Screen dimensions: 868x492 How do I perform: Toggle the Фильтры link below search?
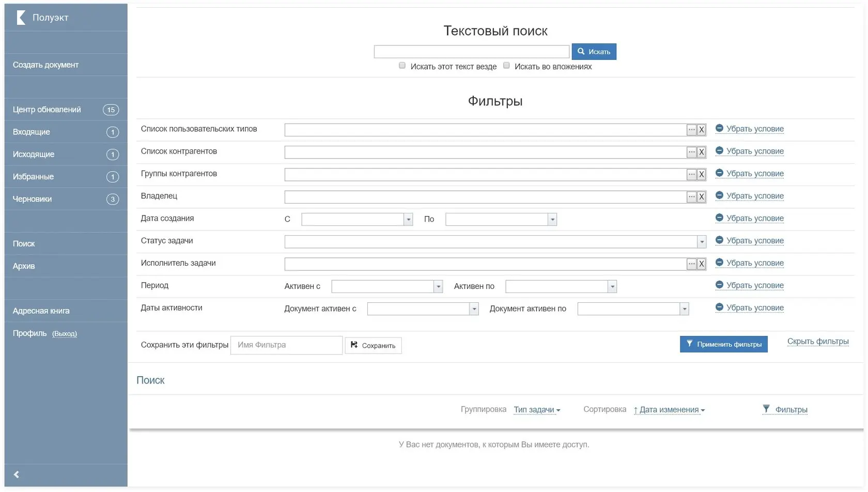[x=785, y=410]
